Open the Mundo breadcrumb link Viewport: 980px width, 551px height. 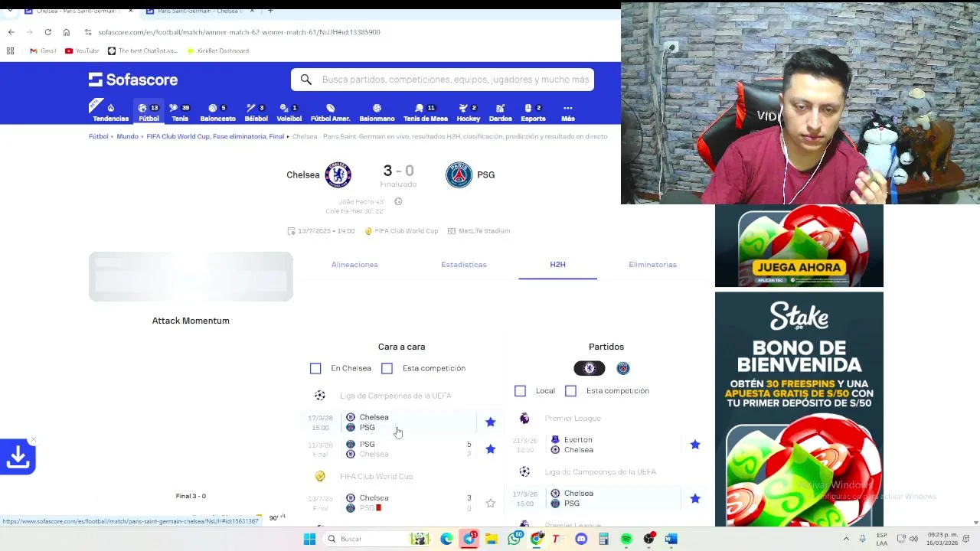tap(127, 136)
